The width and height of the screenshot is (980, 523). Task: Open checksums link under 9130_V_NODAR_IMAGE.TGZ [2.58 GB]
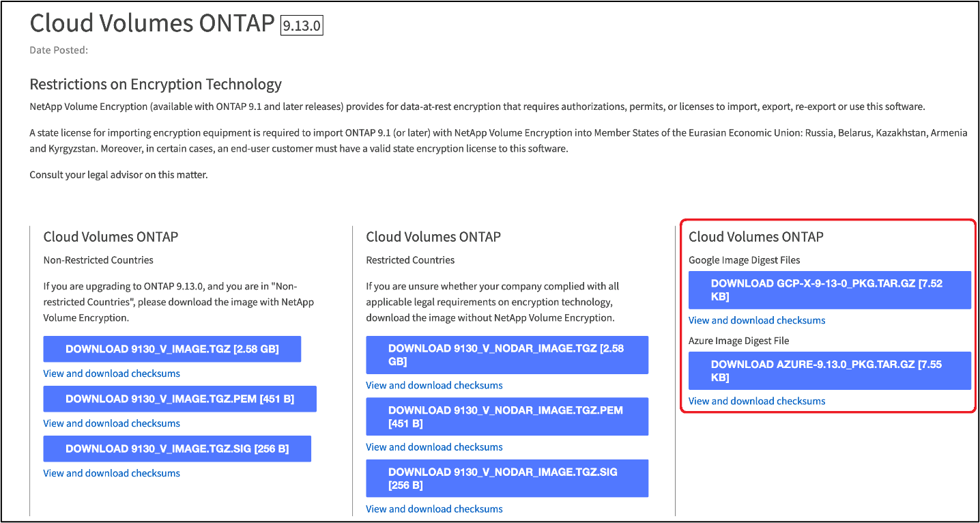coord(434,385)
